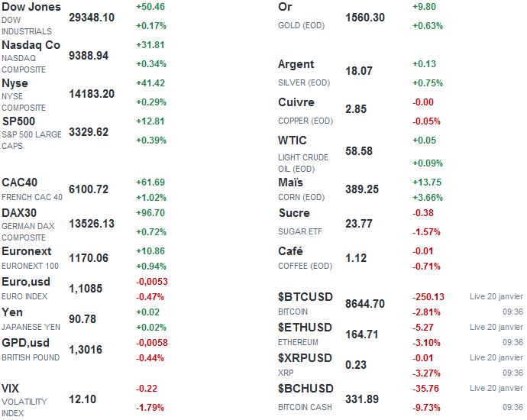This screenshot has width=527, height=420.
Task: Select the SP500 large caps link
Action: click(18, 121)
